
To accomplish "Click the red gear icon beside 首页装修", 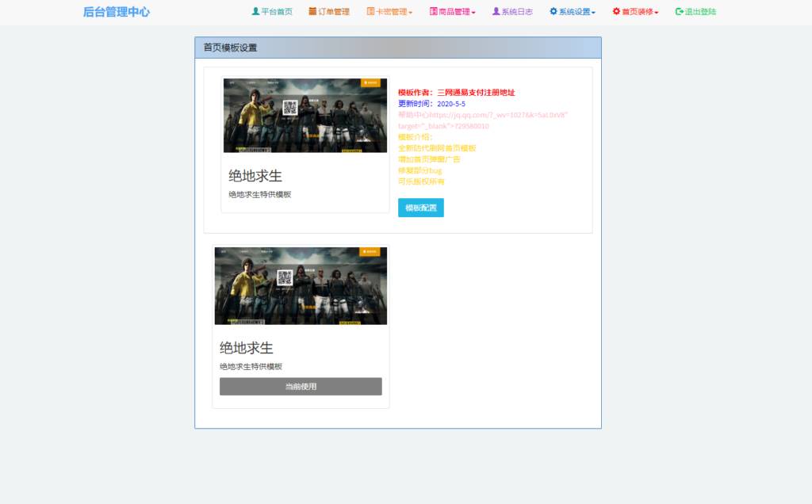I will coord(616,11).
